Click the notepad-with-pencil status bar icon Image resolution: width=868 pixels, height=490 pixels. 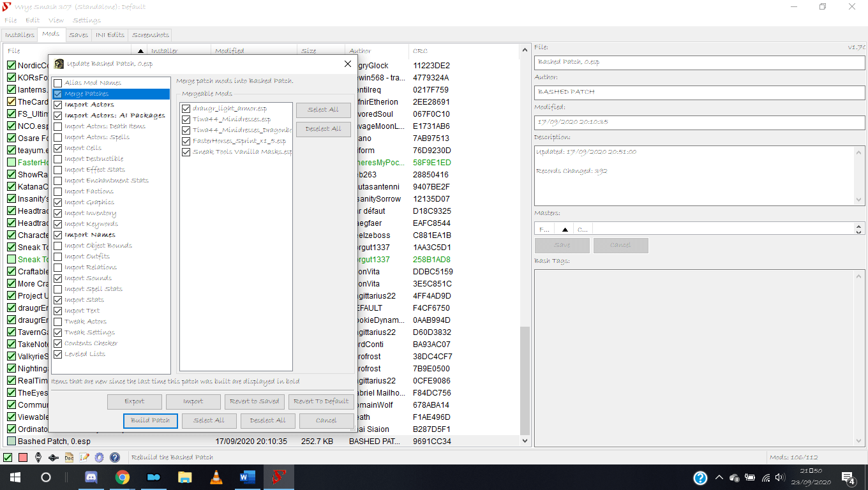(84, 457)
